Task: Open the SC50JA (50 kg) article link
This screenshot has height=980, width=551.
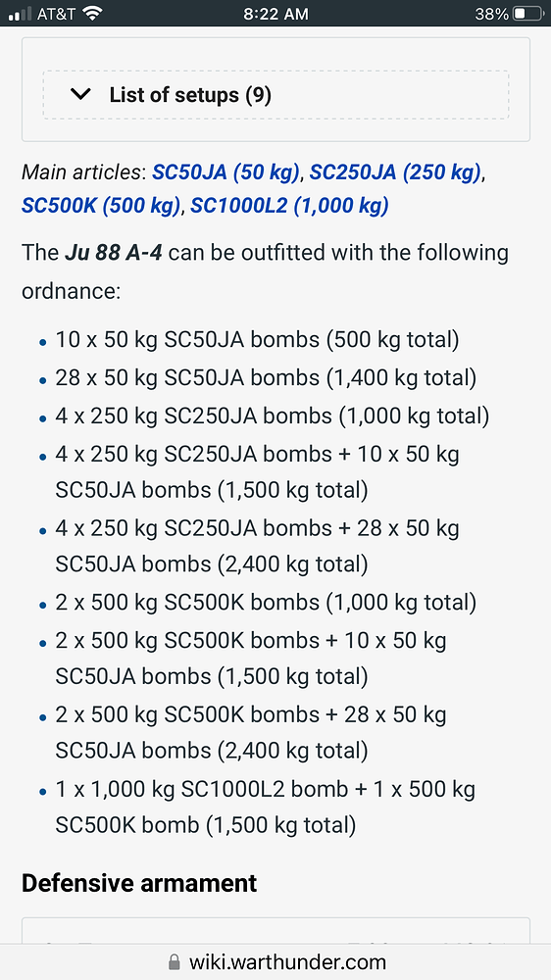Action: [x=225, y=171]
